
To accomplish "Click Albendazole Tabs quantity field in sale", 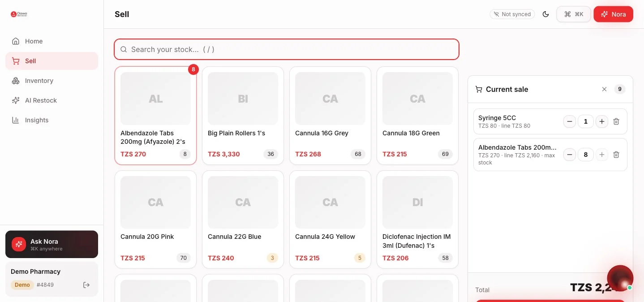I will click(586, 155).
